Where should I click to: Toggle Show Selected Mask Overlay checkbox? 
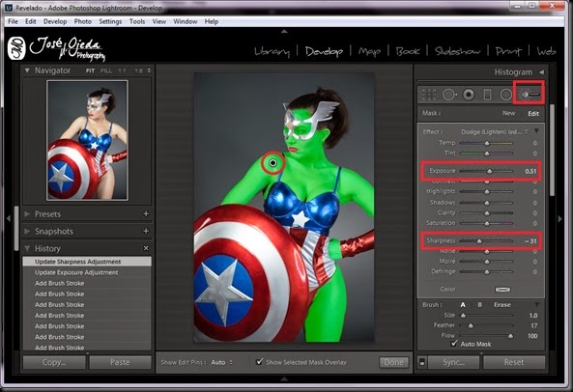(260, 362)
